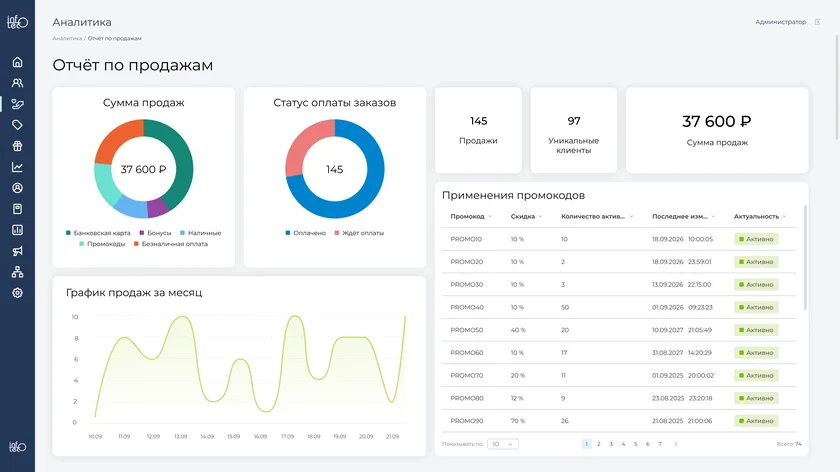Click the logout icon next to Администратор
840x472 pixels.
(817, 22)
